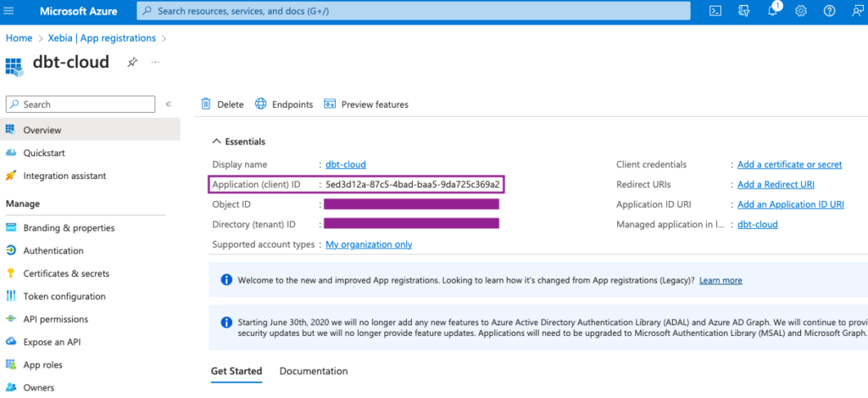Collapse the left sidebar with double chevron
This screenshot has height=398, width=868.
pos(169,104)
